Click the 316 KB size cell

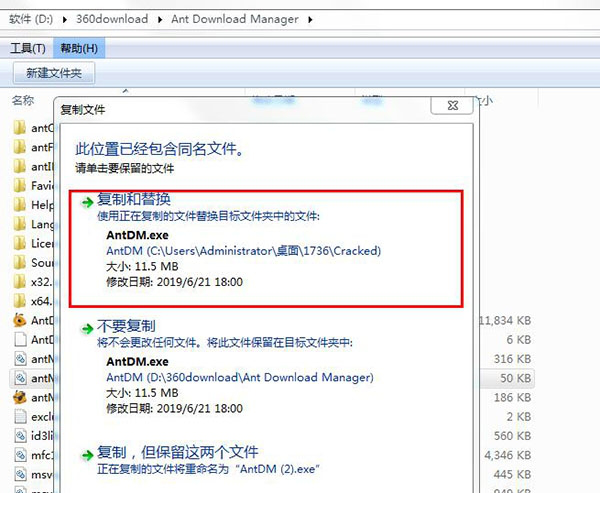[x=512, y=359]
